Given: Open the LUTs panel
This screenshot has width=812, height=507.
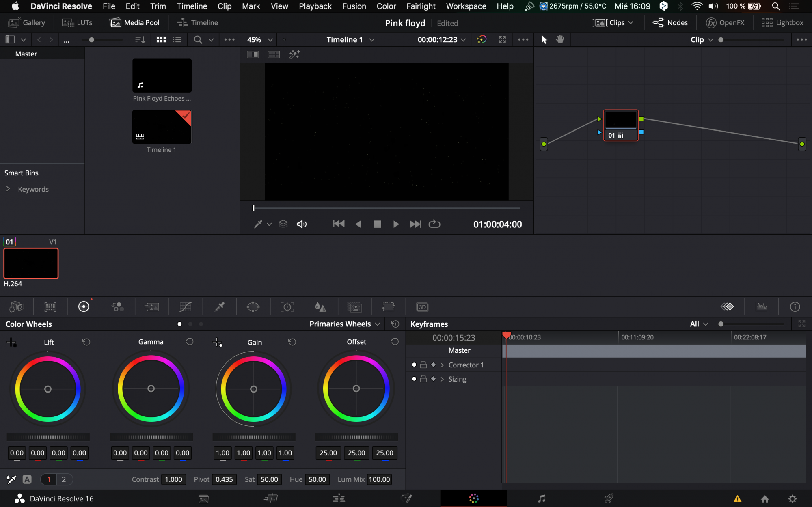Looking at the screenshot, I should pos(77,23).
